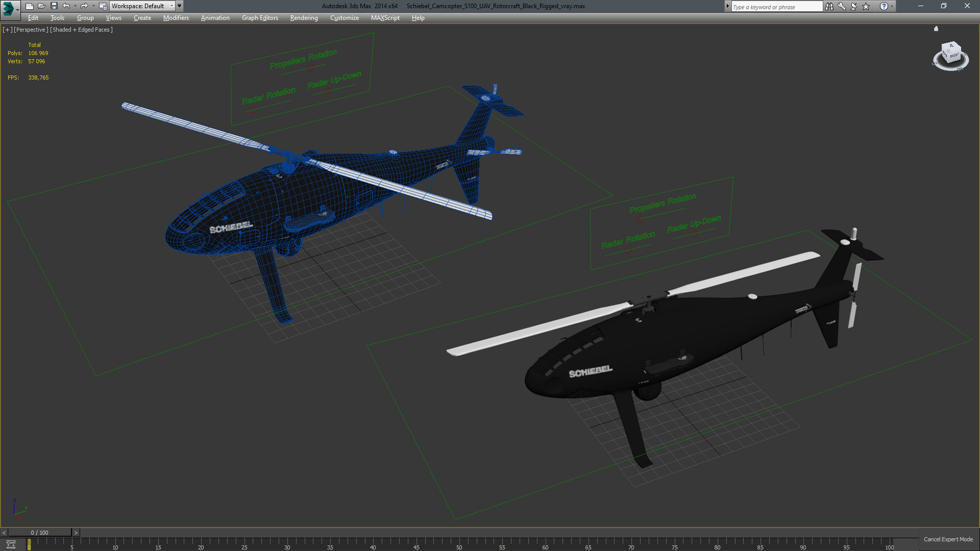Open the Modifiers menu

click(176, 18)
